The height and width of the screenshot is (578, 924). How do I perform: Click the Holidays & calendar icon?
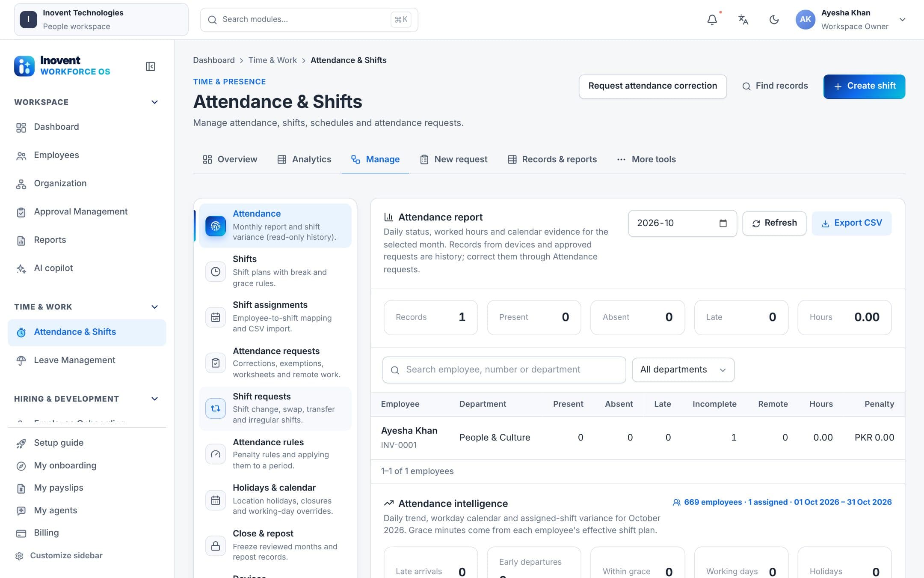pos(216,500)
